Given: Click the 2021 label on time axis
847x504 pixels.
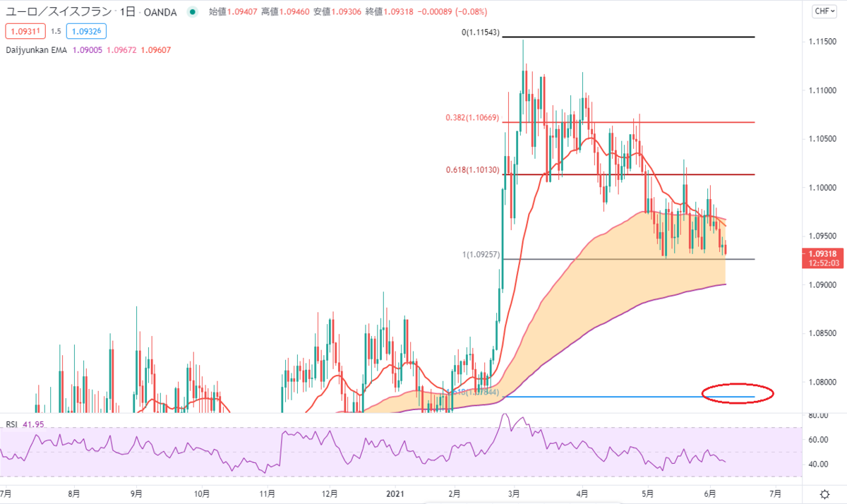Looking at the screenshot, I should pyautogui.click(x=395, y=493).
